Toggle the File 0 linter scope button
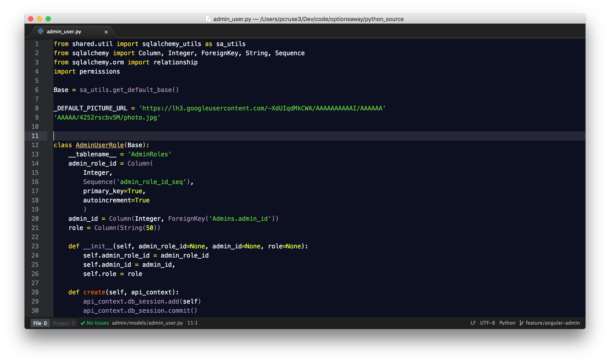 click(x=40, y=323)
